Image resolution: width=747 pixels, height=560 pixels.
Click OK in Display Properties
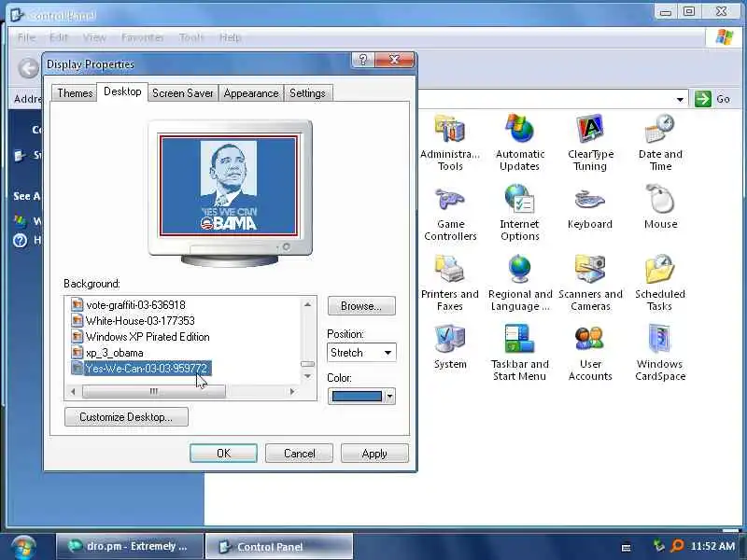click(x=223, y=454)
